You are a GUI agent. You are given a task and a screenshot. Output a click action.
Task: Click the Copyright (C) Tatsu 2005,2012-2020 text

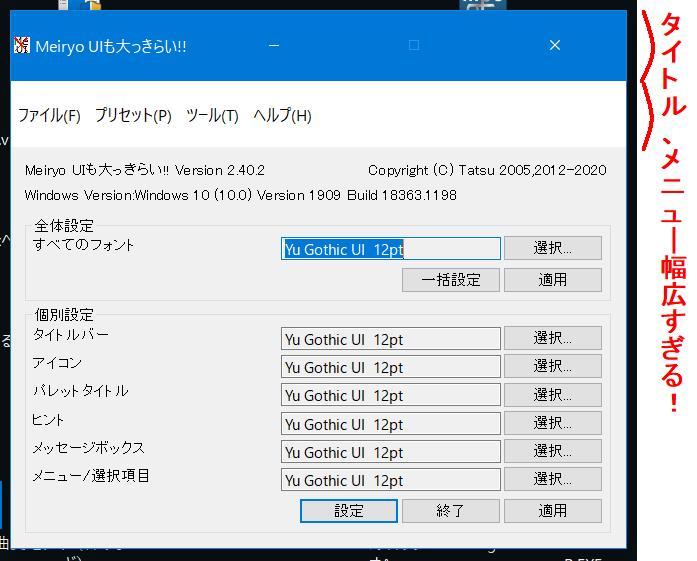[x=487, y=170]
